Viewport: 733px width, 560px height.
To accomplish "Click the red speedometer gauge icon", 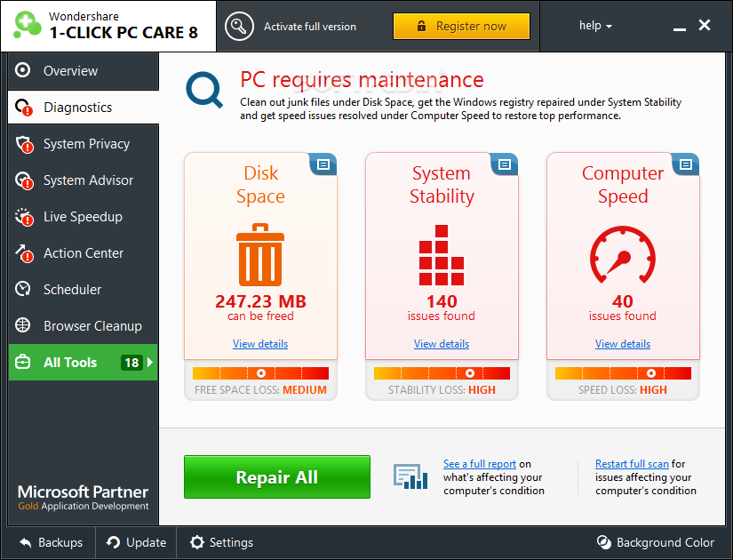I will pos(623,255).
